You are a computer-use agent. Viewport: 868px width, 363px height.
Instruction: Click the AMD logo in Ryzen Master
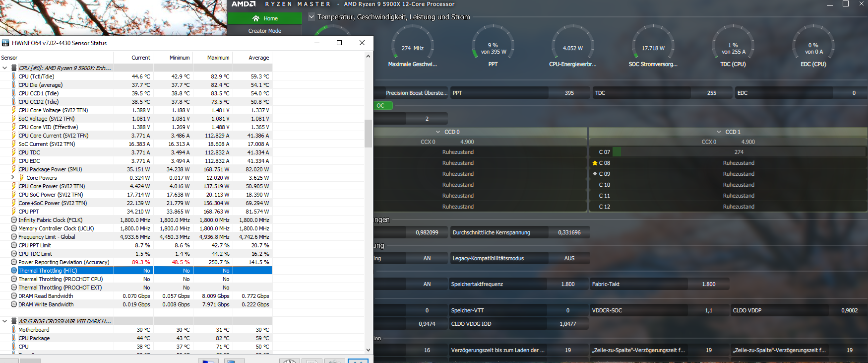point(244,4)
